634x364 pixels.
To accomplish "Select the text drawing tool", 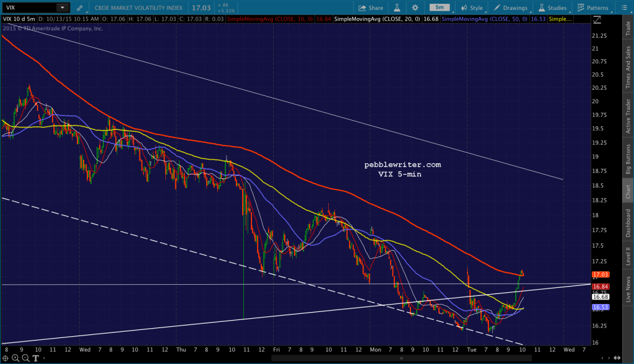I will click(x=35, y=358).
